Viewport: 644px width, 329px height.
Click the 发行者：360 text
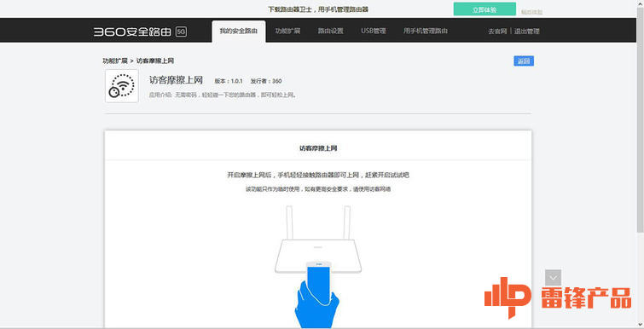click(x=266, y=81)
